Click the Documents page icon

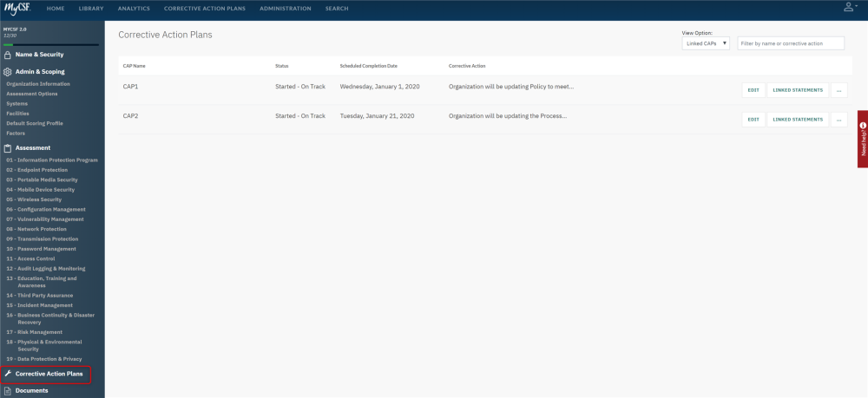click(x=8, y=391)
